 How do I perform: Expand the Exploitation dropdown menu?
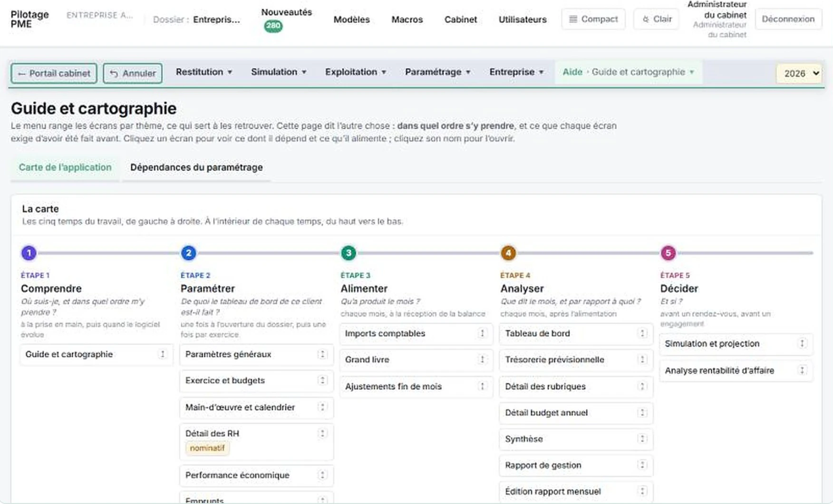[x=356, y=72]
